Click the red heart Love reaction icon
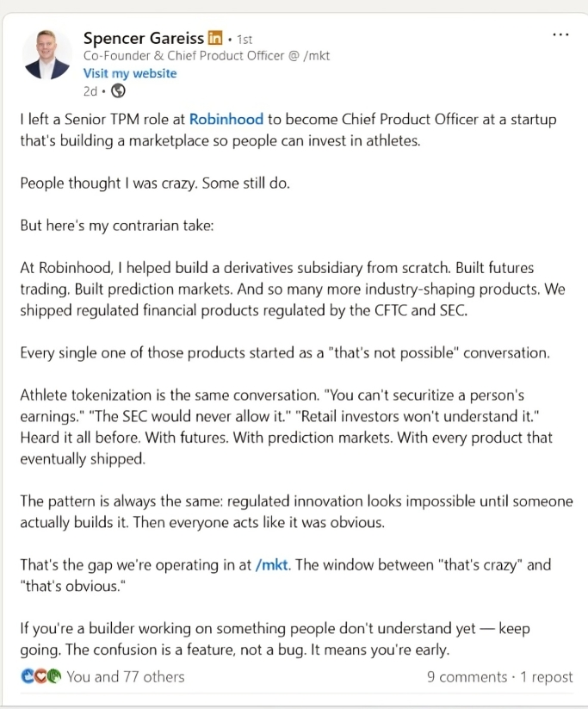 coord(40,676)
